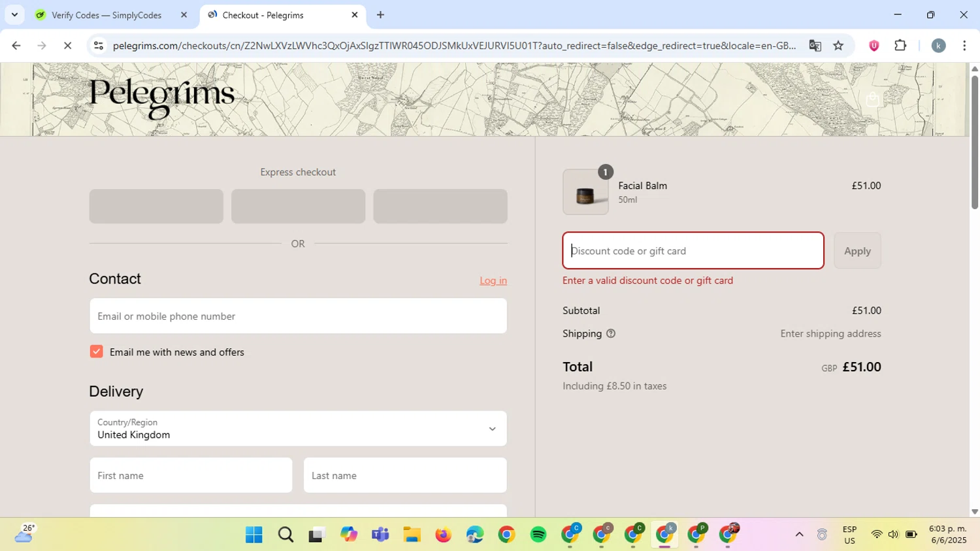
Task: Click the battery status icon
Action: click(911, 535)
